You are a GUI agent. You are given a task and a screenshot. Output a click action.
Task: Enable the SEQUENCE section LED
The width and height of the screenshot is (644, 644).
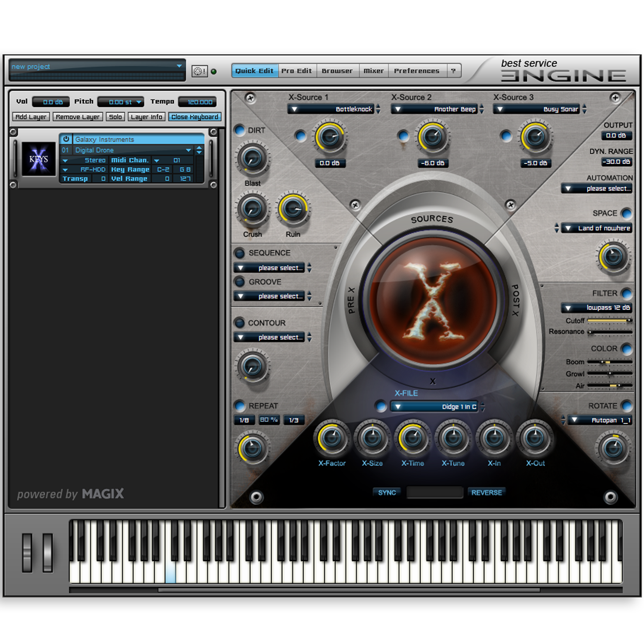click(x=239, y=253)
